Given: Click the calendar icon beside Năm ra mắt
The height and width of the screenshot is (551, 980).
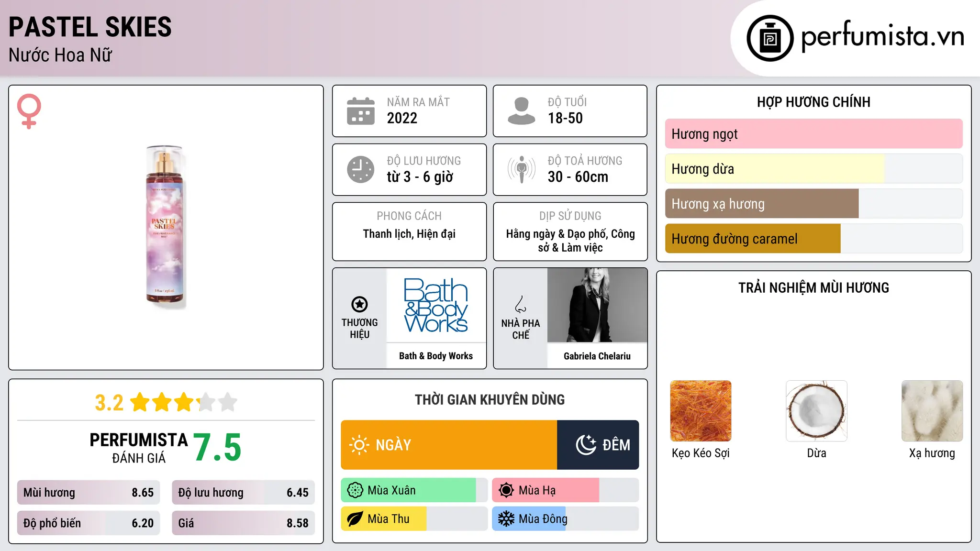Looking at the screenshot, I should point(361,111).
